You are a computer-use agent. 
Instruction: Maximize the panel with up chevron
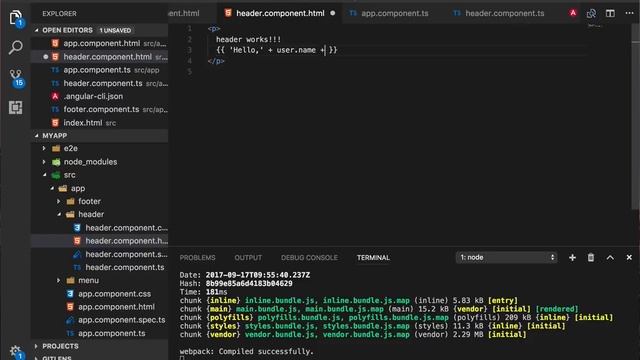(610, 258)
